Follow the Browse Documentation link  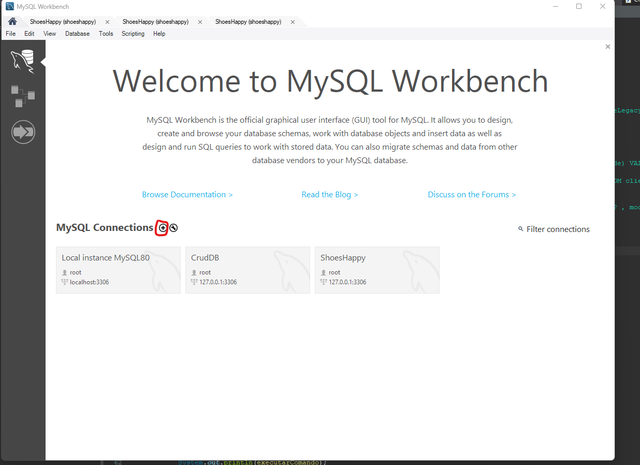point(187,195)
